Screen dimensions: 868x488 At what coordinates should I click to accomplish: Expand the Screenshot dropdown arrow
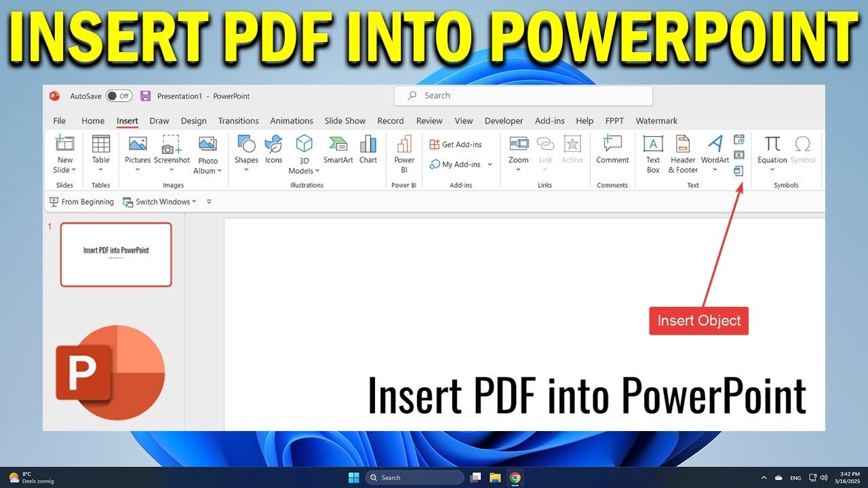[172, 170]
